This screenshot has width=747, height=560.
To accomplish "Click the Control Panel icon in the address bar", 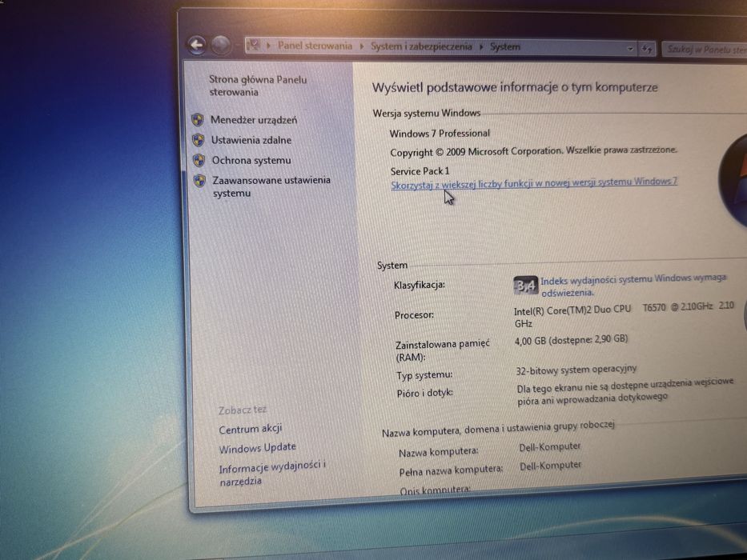I will coord(254,46).
